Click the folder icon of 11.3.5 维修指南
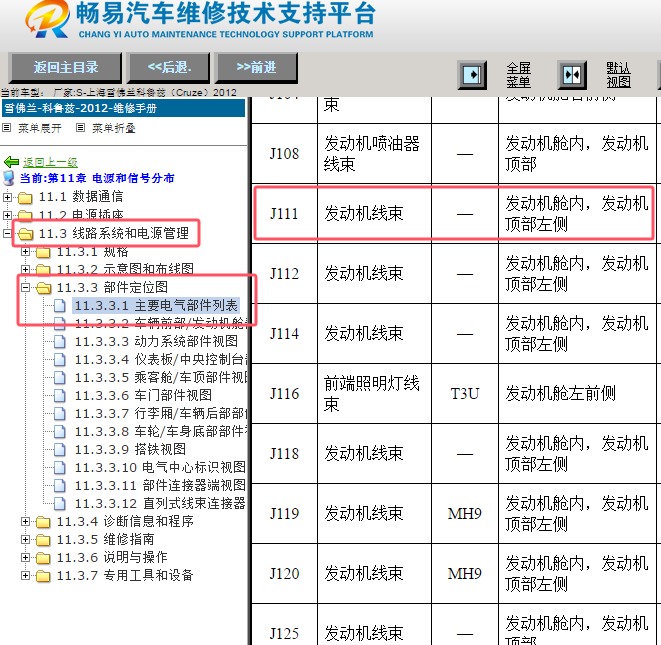 (43, 540)
